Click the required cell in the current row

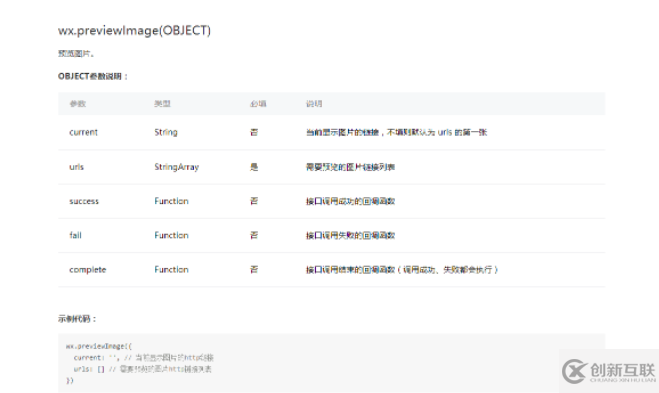254,132
